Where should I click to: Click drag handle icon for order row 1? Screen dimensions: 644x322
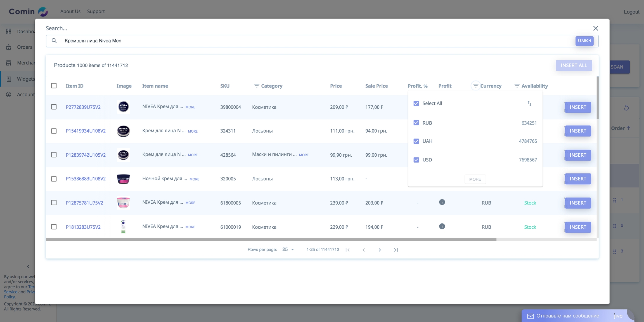(x=615, y=200)
